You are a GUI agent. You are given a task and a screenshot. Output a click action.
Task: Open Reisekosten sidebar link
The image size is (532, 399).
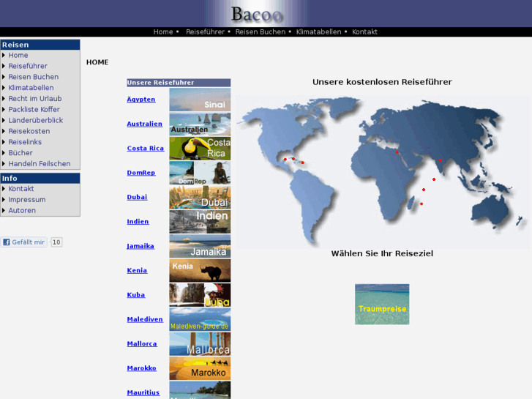click(x=29, y=131)
